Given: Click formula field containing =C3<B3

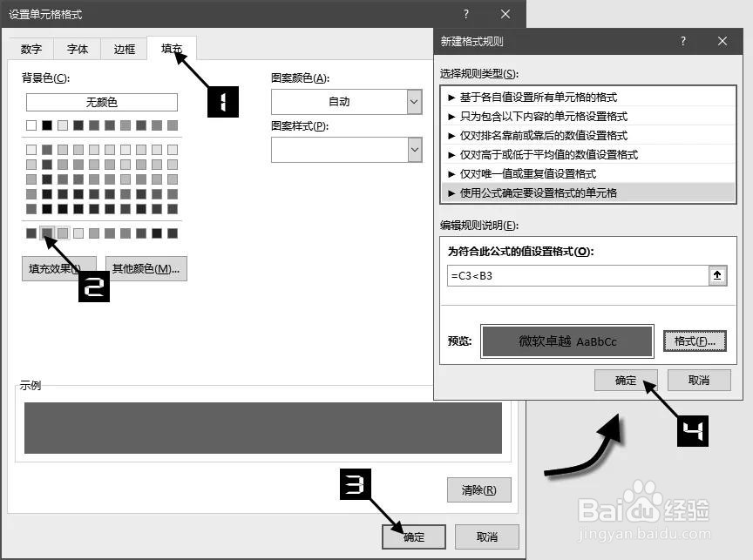Looking at the screenshot, I should [x=578, y=276].
